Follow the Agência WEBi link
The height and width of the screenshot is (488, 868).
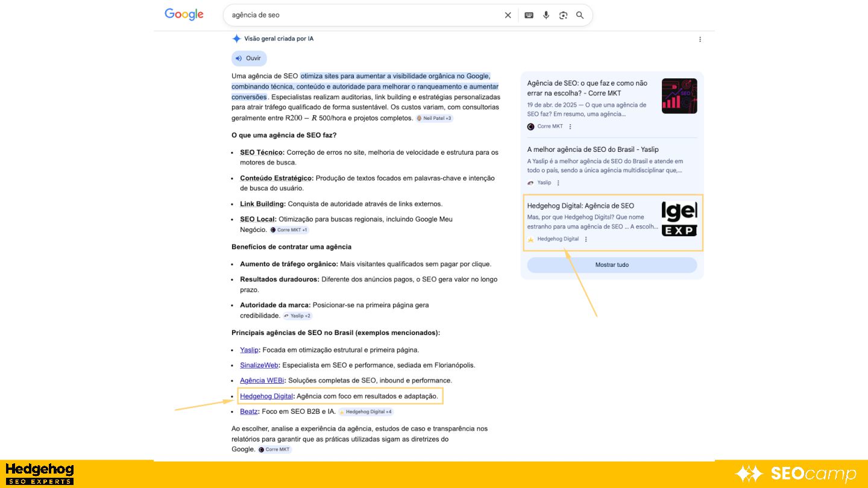[262, 381]
